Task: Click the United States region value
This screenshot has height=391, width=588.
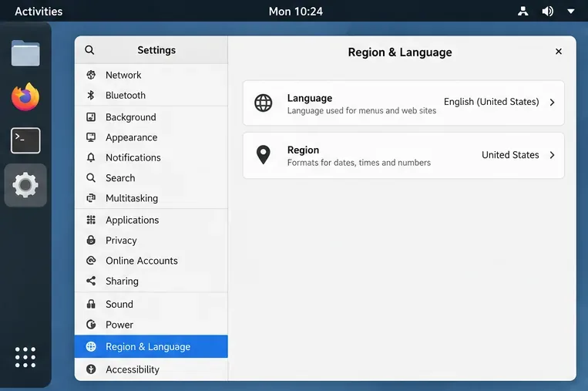Action: coord(510,154)
